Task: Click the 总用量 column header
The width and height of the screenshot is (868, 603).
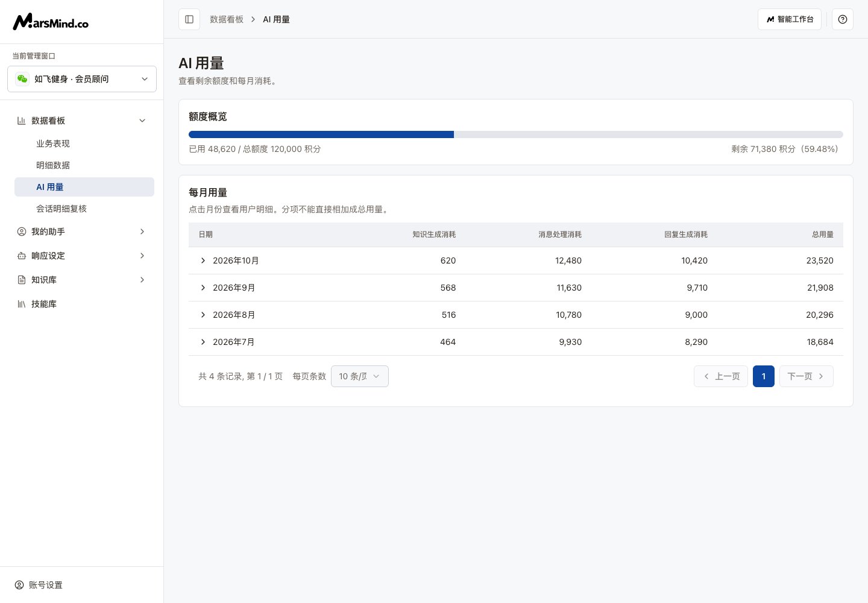Action: [823, 235]
